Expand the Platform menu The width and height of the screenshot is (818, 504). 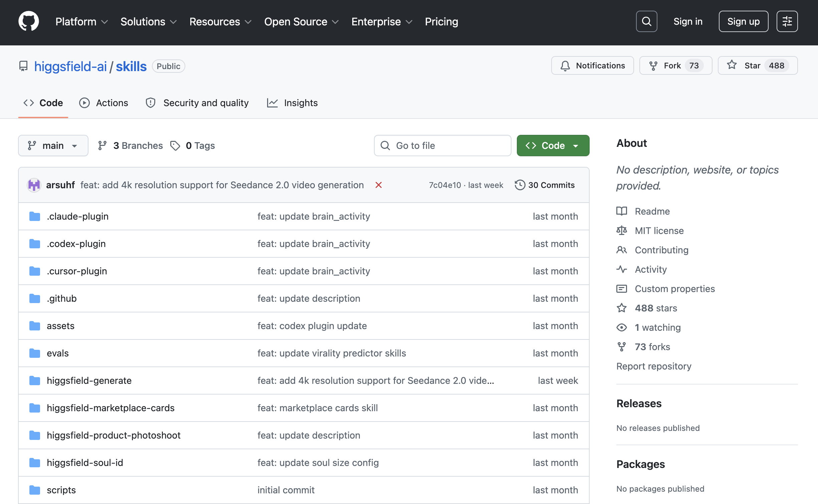point(81,22)
